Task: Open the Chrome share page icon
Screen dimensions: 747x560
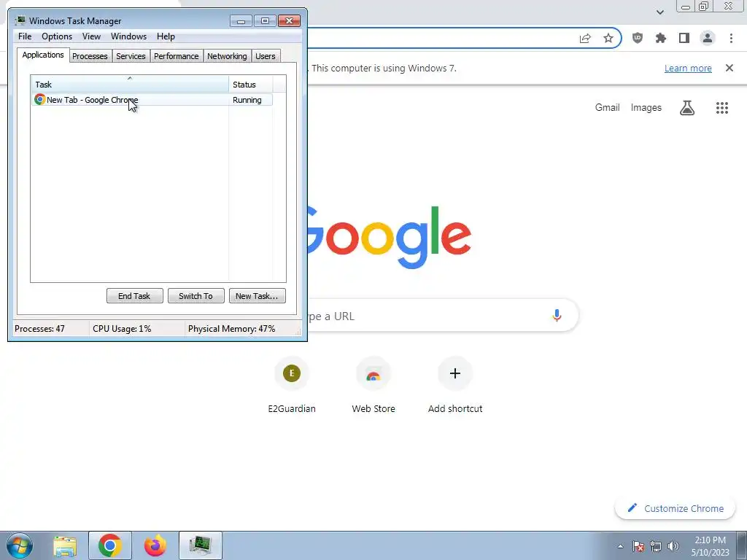Action: 585,38
